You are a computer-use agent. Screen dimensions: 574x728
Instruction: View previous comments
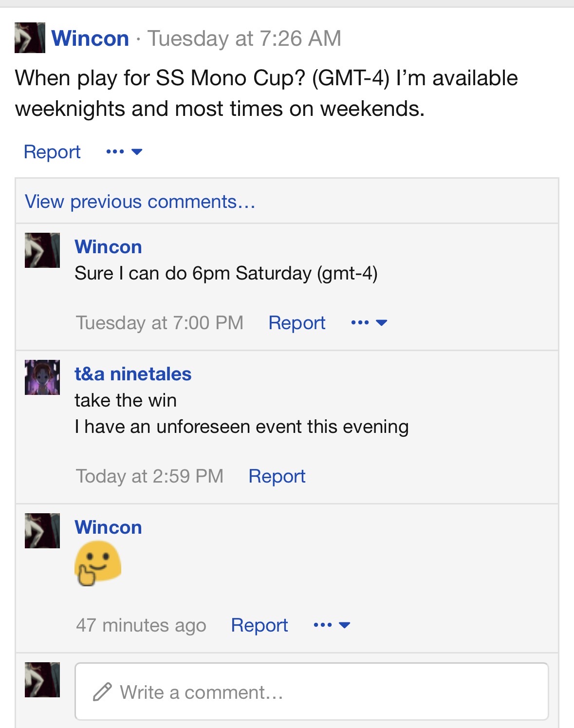coord(140,202)
